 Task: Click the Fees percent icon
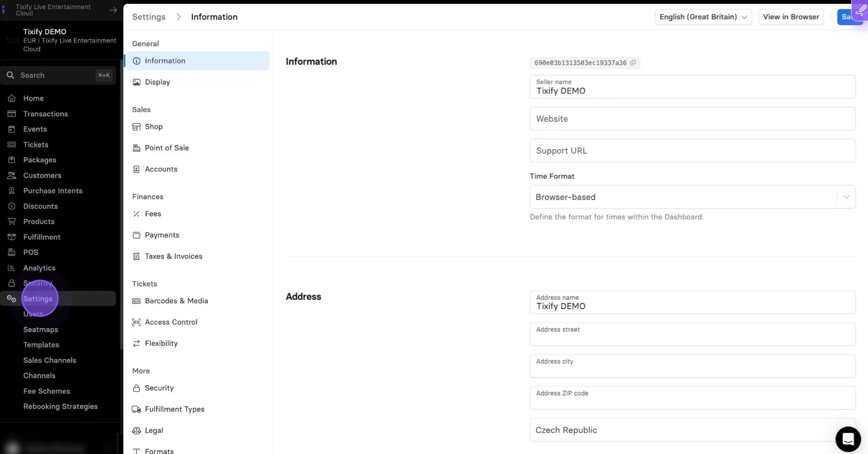pyautogui.click(x=136, y=214)
